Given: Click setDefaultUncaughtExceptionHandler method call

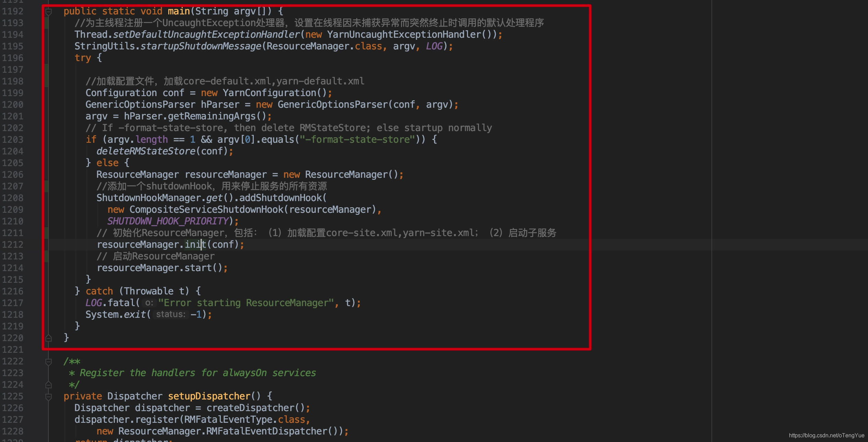Looking at the screenshot, I should pos(206,35).
